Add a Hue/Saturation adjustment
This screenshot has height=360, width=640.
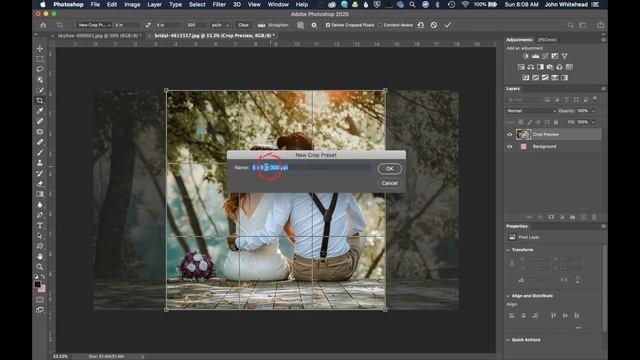521,67
